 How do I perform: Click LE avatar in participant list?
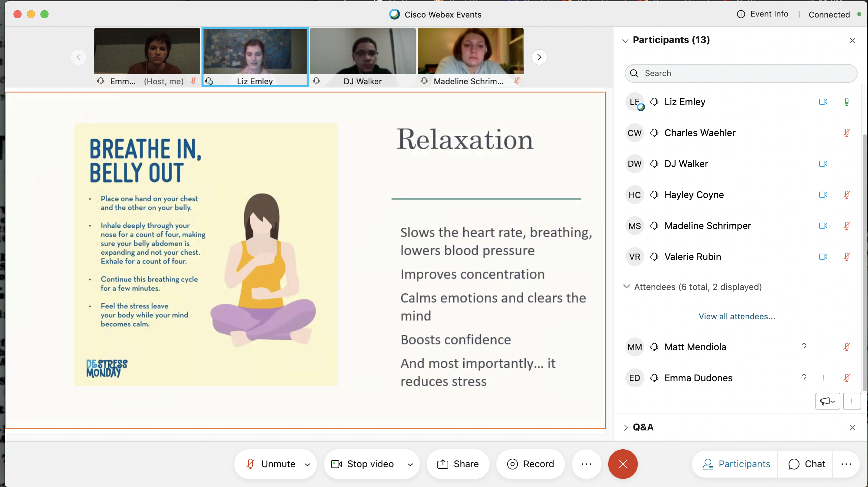(x=634, y=102)
